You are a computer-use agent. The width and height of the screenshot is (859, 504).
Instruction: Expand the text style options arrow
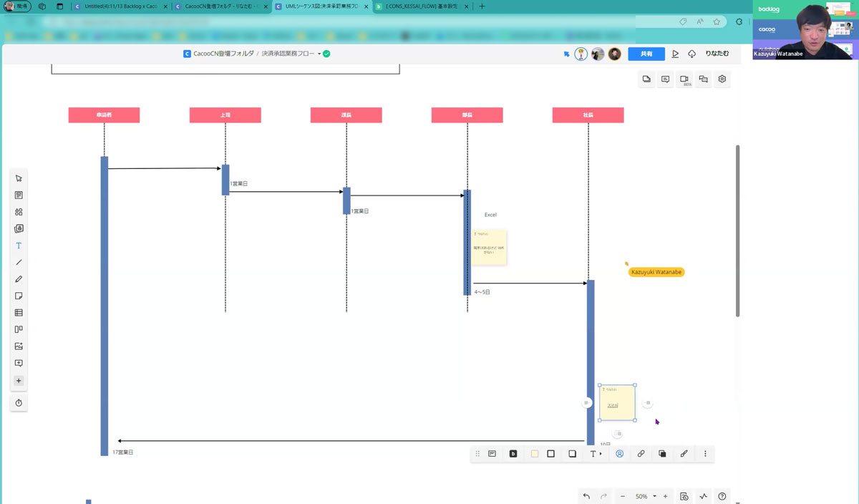coord(600,454)
